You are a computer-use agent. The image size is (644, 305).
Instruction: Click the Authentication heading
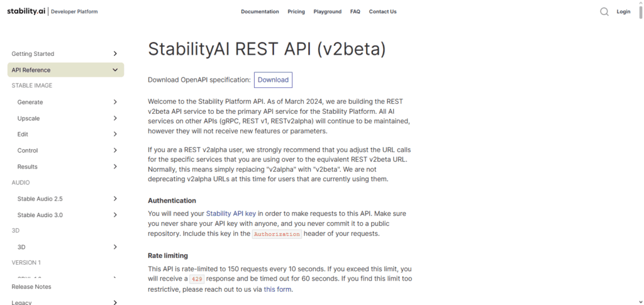172,201
